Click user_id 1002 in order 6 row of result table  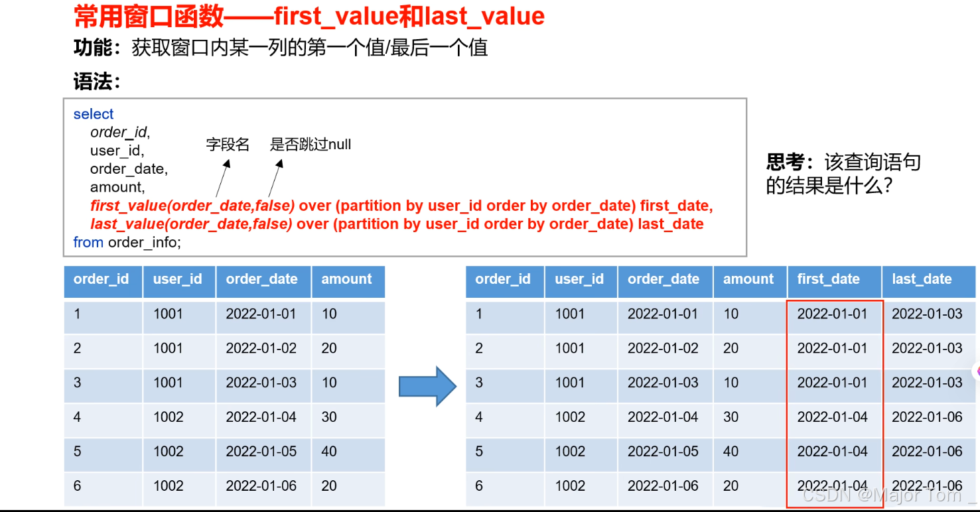pos(570,487)
